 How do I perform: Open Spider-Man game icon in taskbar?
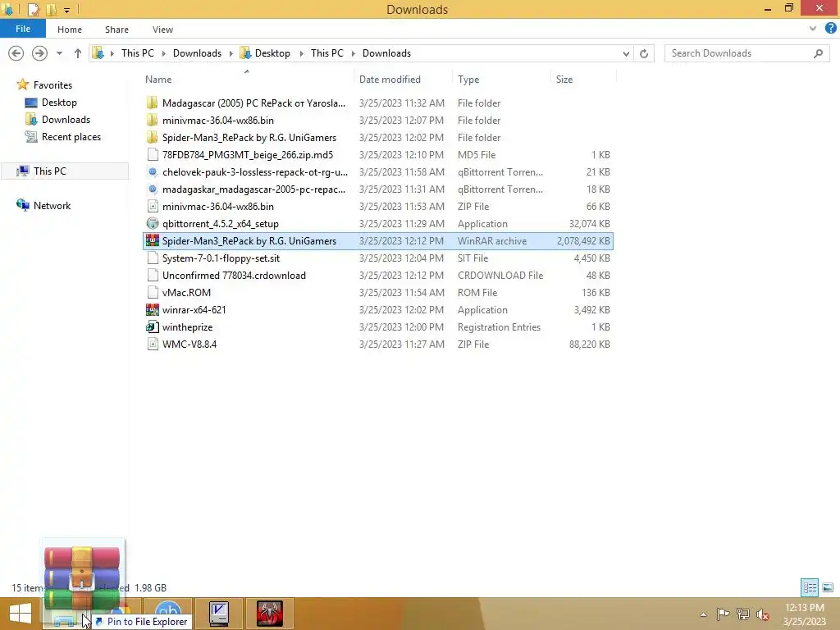[x=269, y=614]
